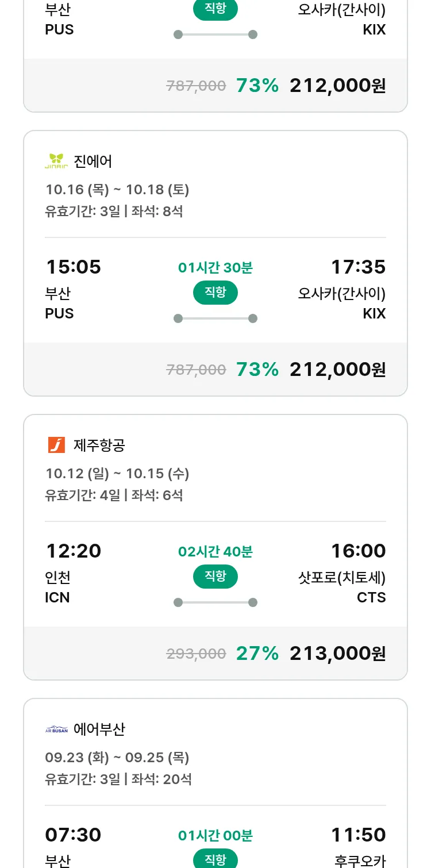
Task: Click the CTS airport code
Action: 371,598
